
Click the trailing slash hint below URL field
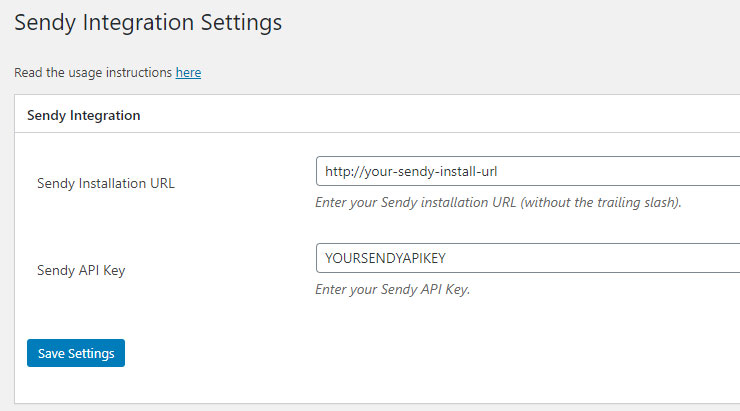pos(498,202)
